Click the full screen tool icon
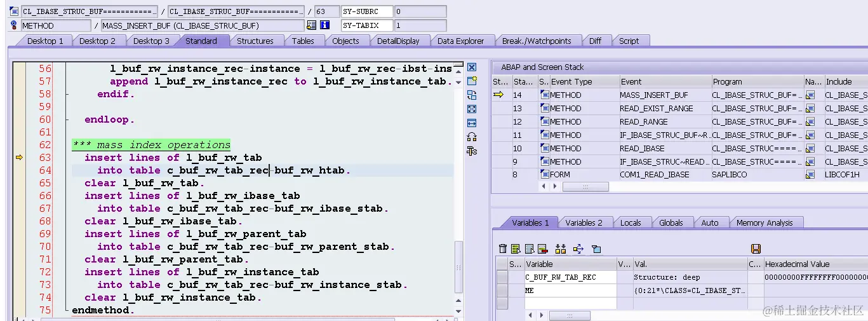 click(x=472, y=109)
